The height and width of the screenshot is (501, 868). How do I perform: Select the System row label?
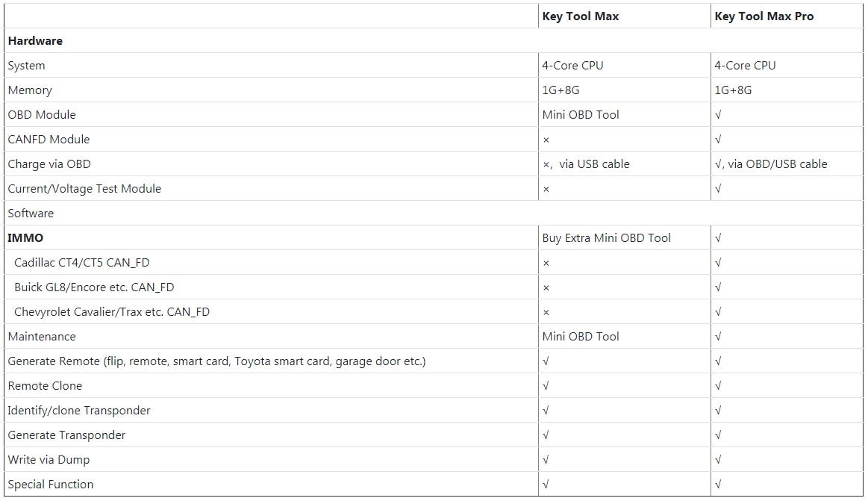coord(27,66)
